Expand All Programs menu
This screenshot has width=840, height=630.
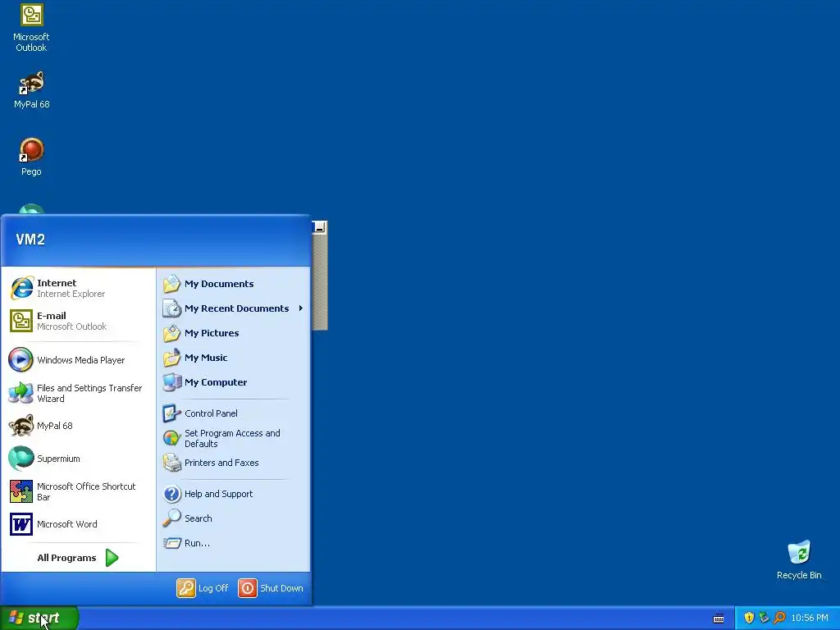click(78, 558)
